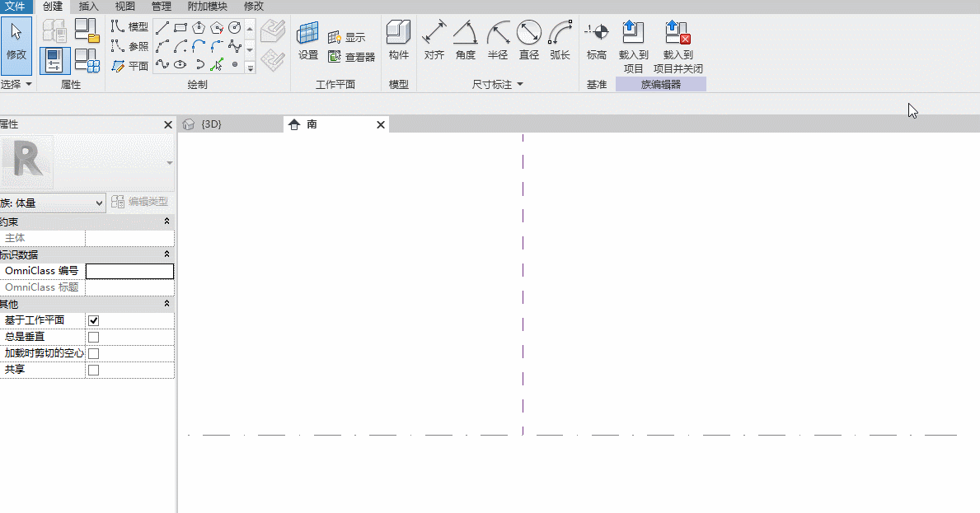Image resolution: width=980 pixels, height=513 pixels.
Task: Select the Component model tool
Action: click(398, 40)
